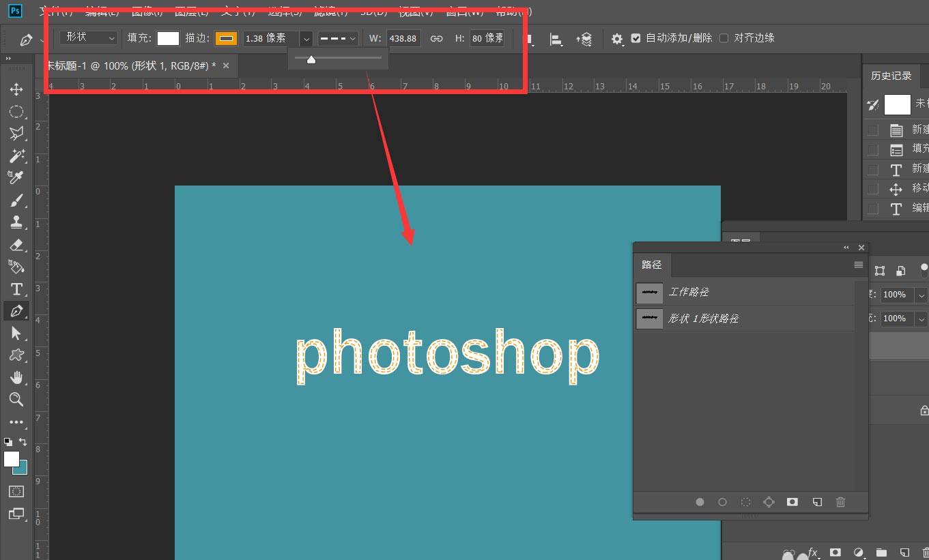This screenshot has height=560, width=929.
Task: Enable 对齐边缘 checkbox
Action: (724, 38)
